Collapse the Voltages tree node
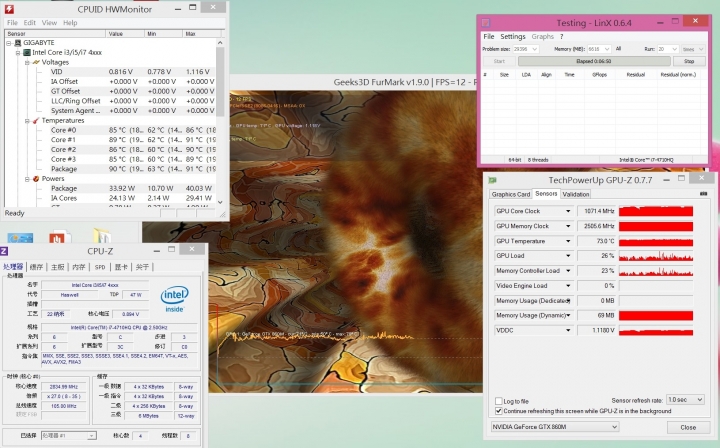 click(x=27, y=62)
